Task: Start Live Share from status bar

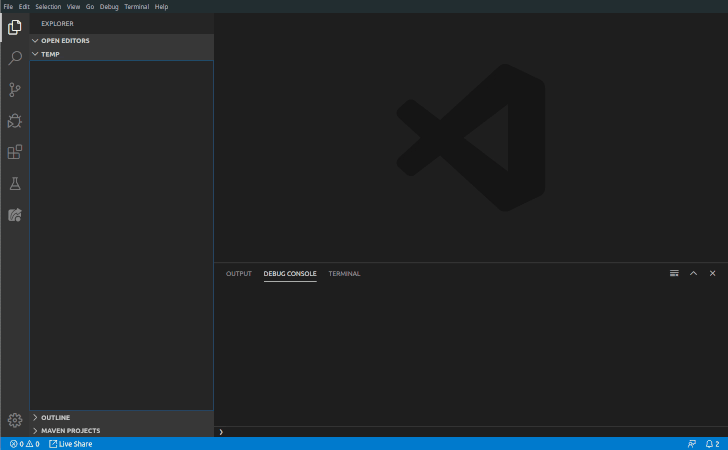Action: tap(71, 444)
